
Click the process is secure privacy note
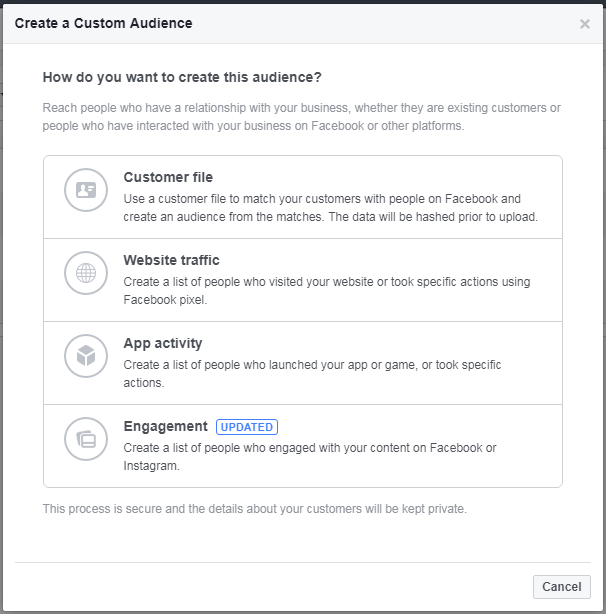[x=254, y=509]
